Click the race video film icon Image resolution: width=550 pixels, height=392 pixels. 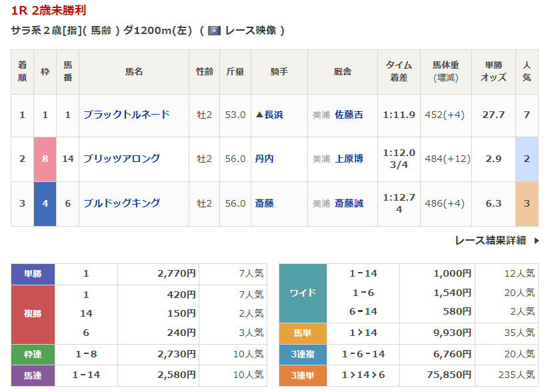click(x=214, y=31)
